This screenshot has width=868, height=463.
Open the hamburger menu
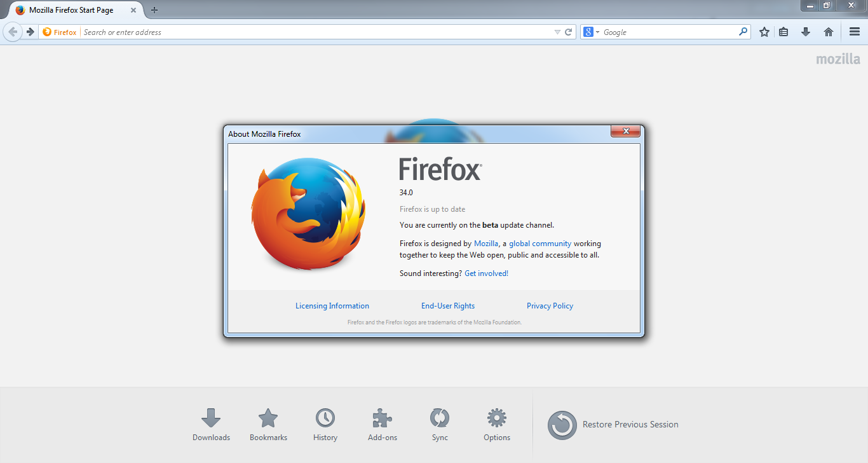pos(855,32)
